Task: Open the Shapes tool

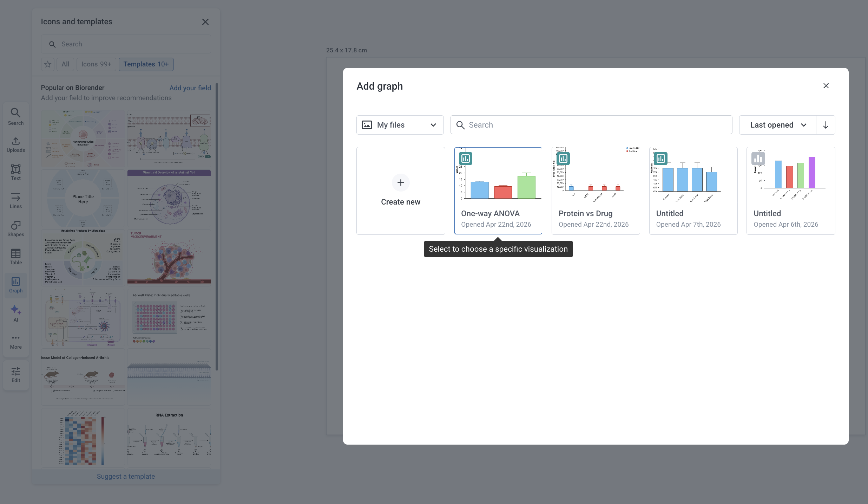Action: (16, 229)
